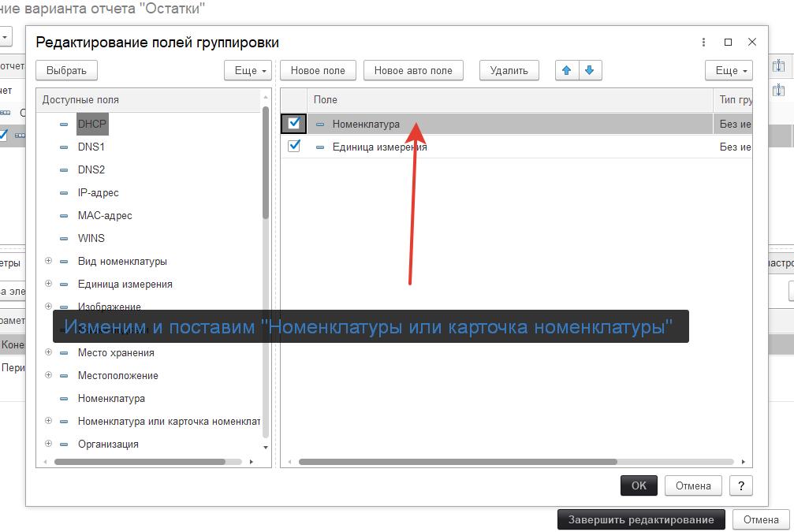The width and height of the screenshot is (794, 532).
Task: Click the field icon next to MAC-адрес
Action: tap(64, 216)
